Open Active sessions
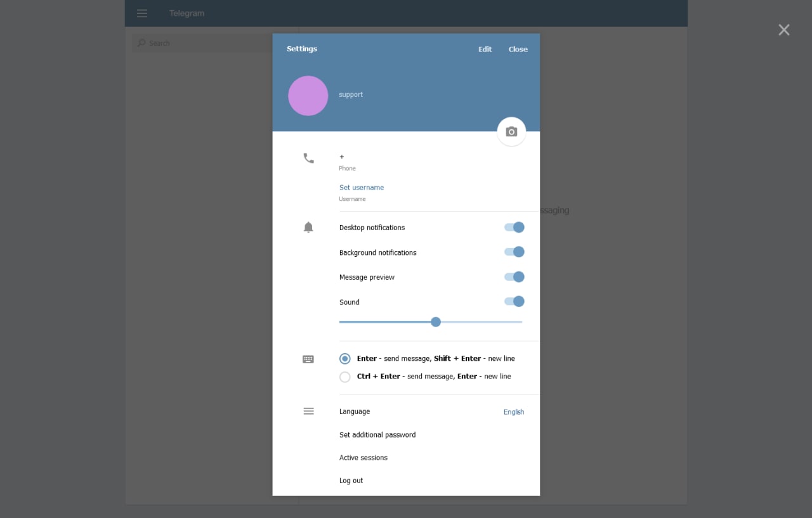Viewport: 812px width, 518px height. pyautogui.click(x=363, y=458)
